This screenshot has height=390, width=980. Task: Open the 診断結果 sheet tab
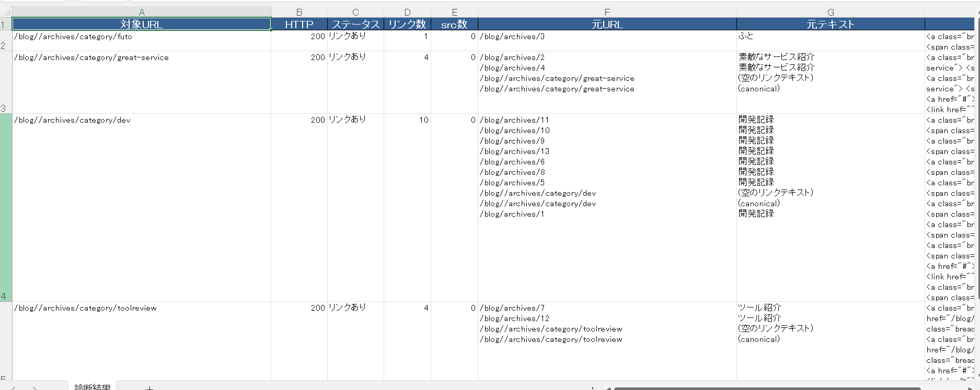pos(92,386)
